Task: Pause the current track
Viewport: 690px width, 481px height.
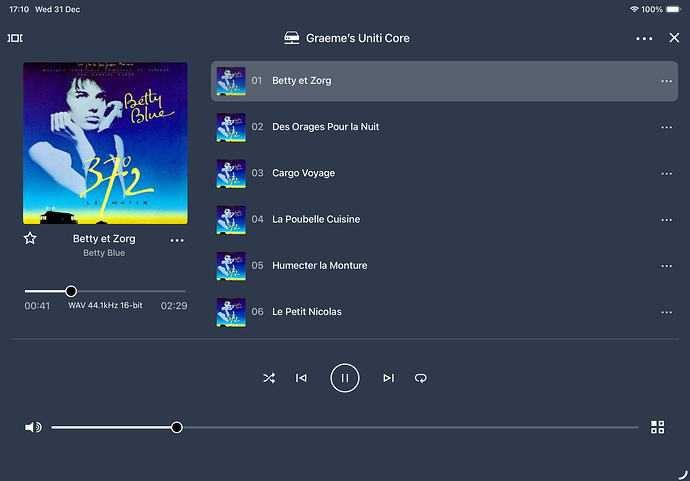Action: tap(344, 378)
